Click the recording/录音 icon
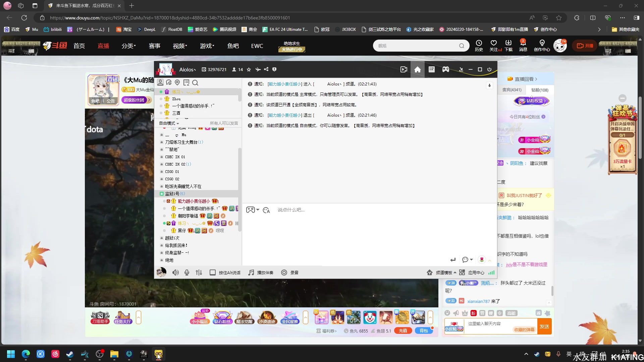The width and height of the screenshot is (644, 362). [x=284, y=272]
